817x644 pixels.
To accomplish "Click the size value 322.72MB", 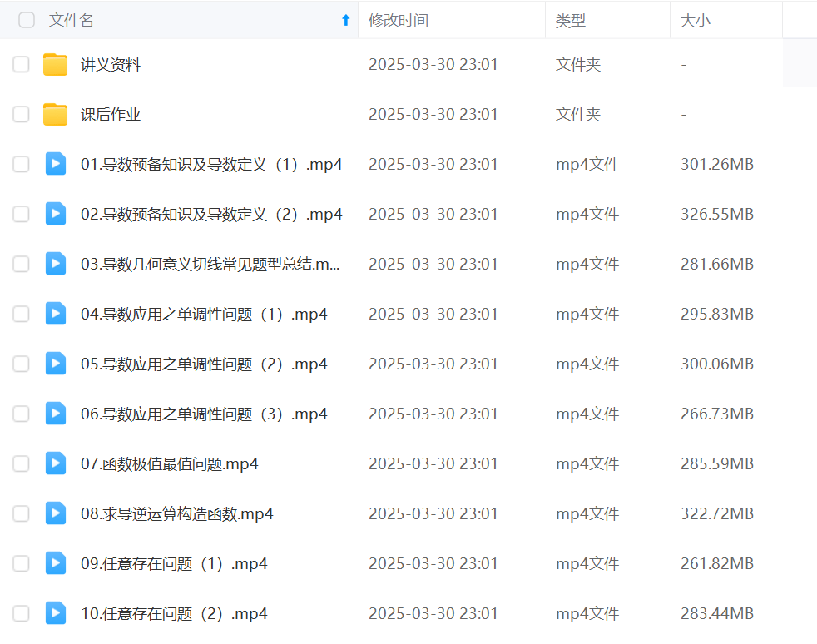I will [x=717, y=513].
